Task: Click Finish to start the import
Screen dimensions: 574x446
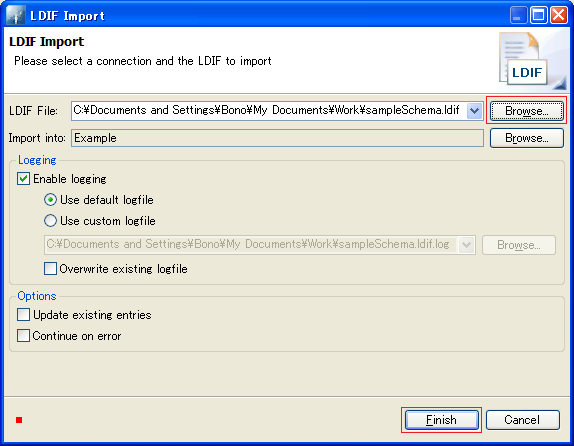Action: [x=441, y=420]
